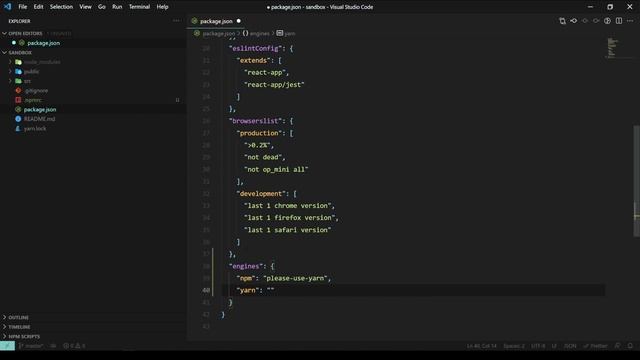Expand the src folder

(x=10, y=81)
